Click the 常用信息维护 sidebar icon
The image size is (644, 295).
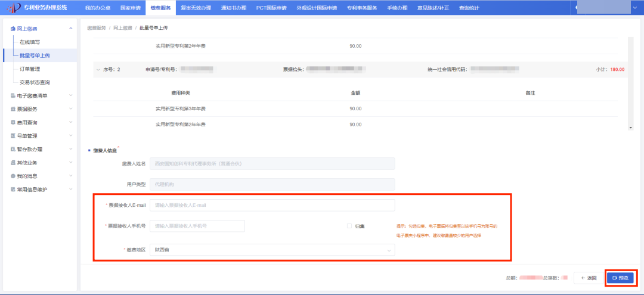pyautogui.click(x=13, y=190)
